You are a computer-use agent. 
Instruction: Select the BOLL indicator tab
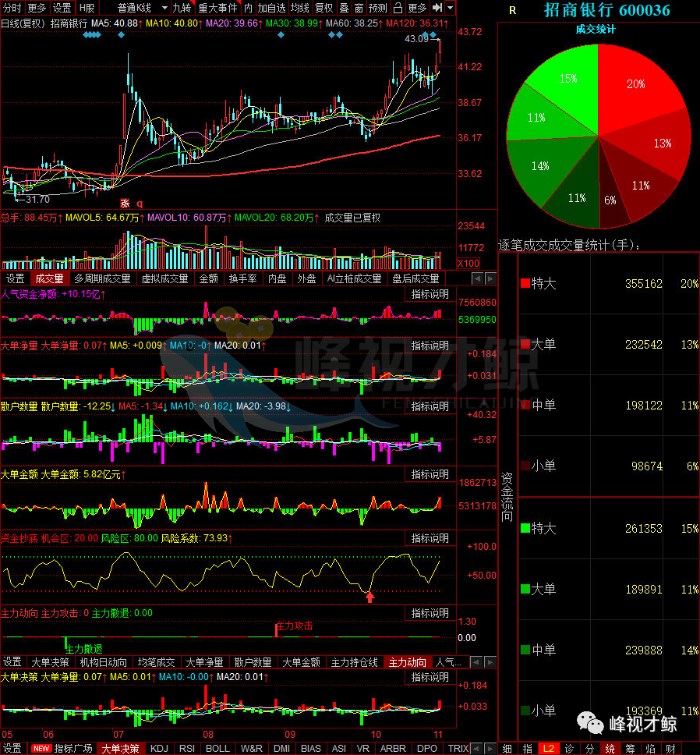click(217, 748)
